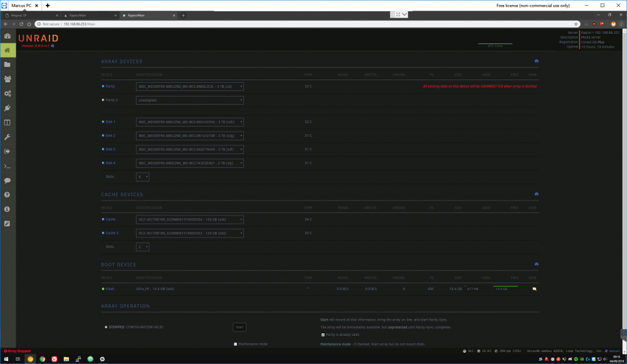Click the Start array button
This screenshot has height=364, width=627.
240,327
